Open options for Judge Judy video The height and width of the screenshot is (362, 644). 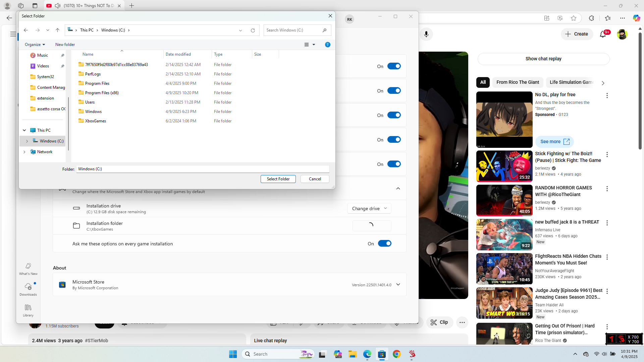point(607,291)
